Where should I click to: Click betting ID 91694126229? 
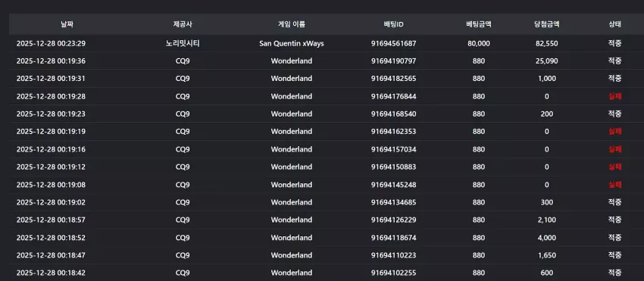point(393,220)
